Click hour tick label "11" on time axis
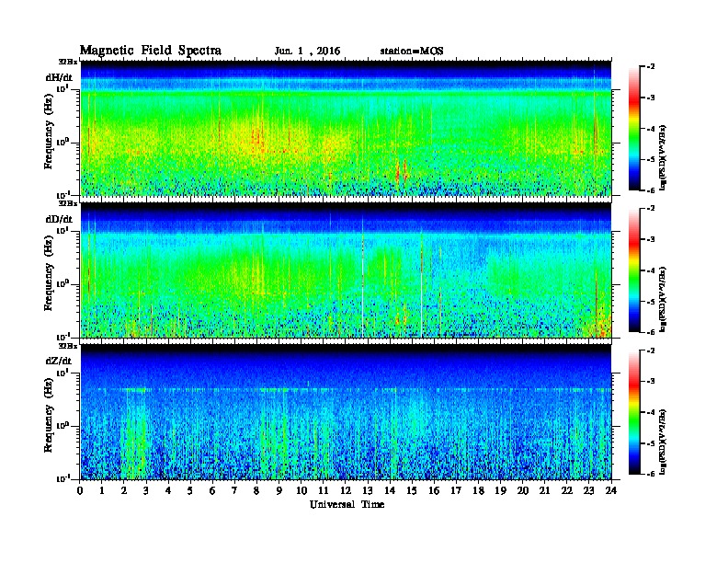This screenshot has width=728, height=563. pos(324,490)
